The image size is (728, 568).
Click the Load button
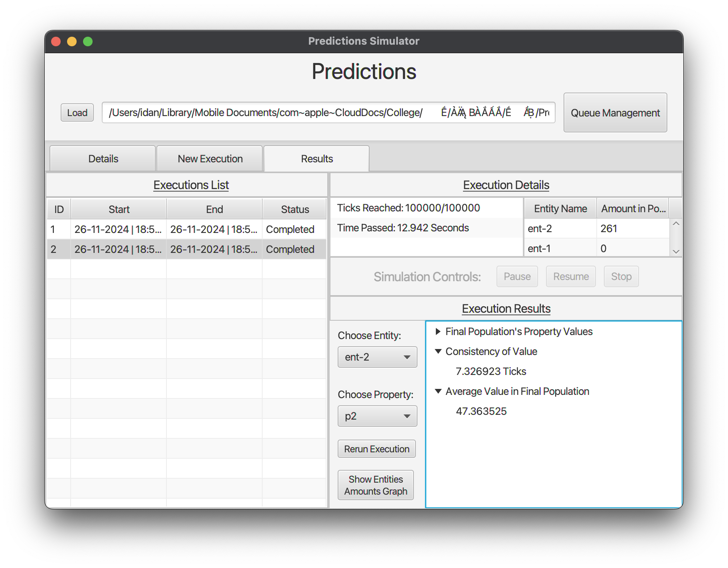pyautogui.click(x=77, y=112)
